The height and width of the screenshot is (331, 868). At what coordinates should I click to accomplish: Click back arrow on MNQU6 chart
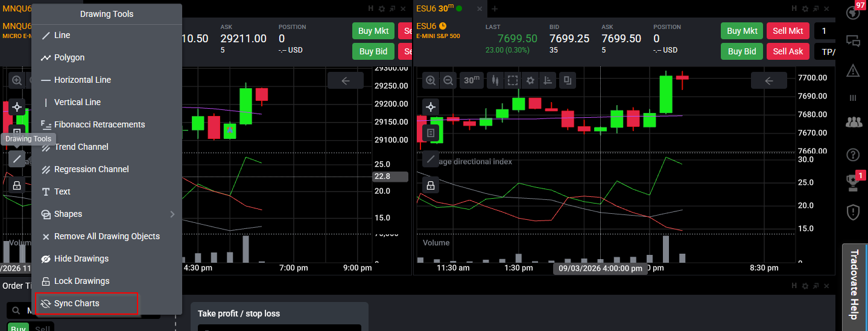point(346,80)
